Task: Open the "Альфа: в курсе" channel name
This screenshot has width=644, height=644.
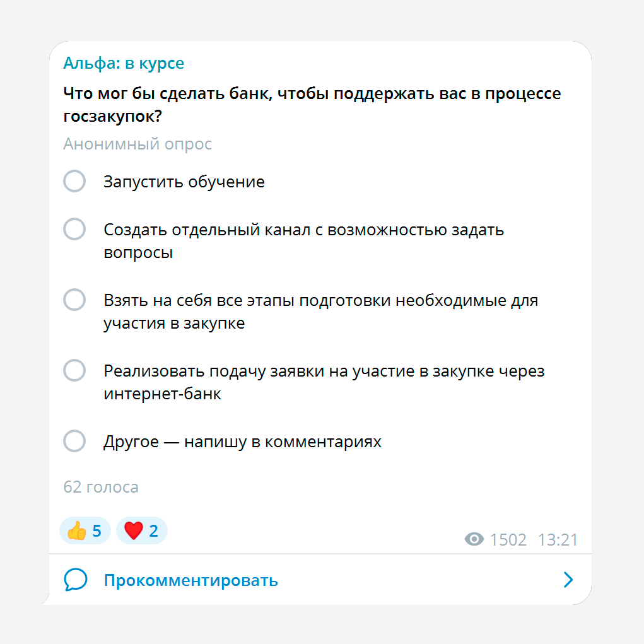Action: 124,63
